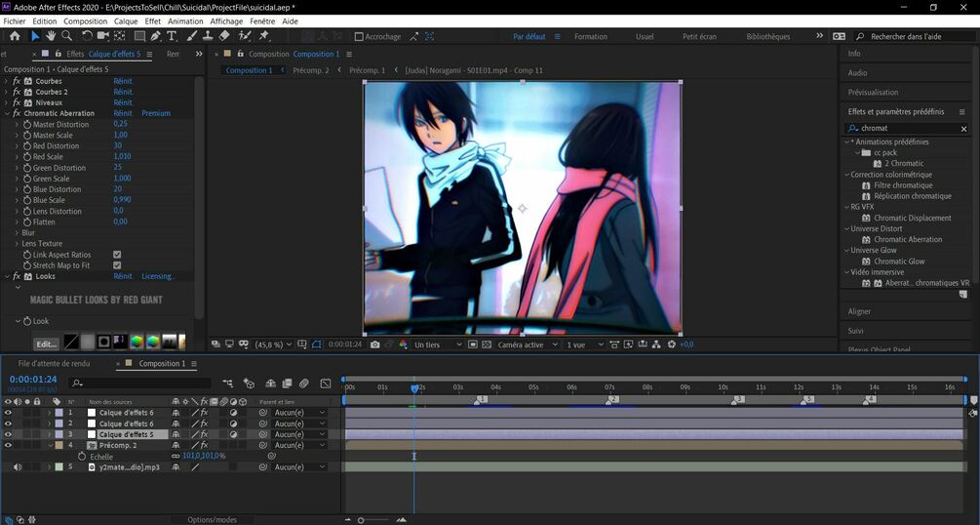Expand the Courbes effect properties
Viewport: 980px width, 525px height.
coord(6,81)
